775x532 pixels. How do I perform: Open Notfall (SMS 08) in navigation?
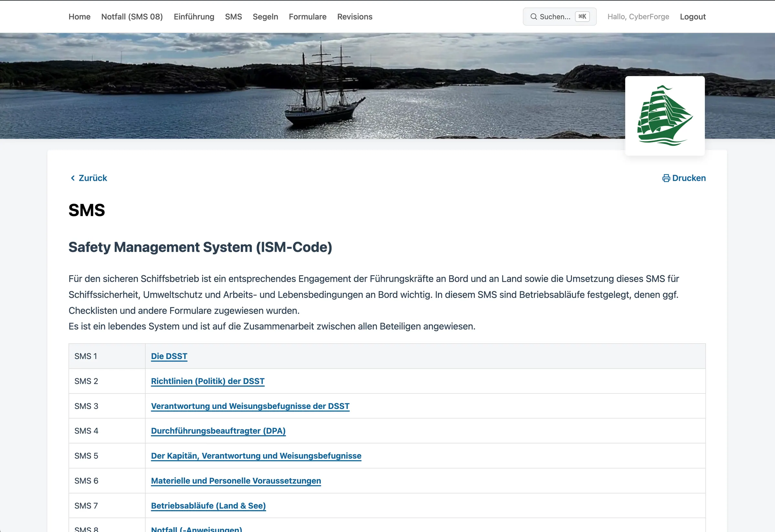pos(132,17)
